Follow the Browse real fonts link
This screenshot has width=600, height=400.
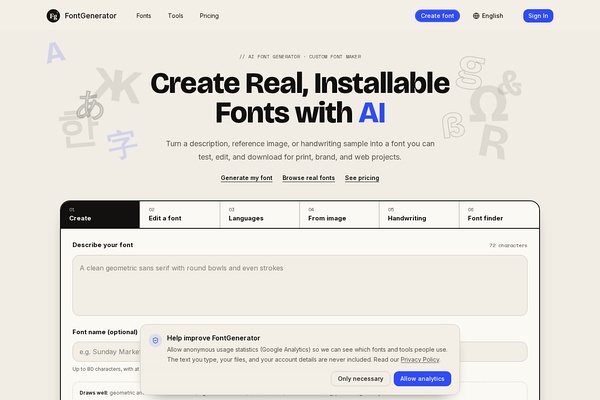pyautogui.click(x=308, y=178)
